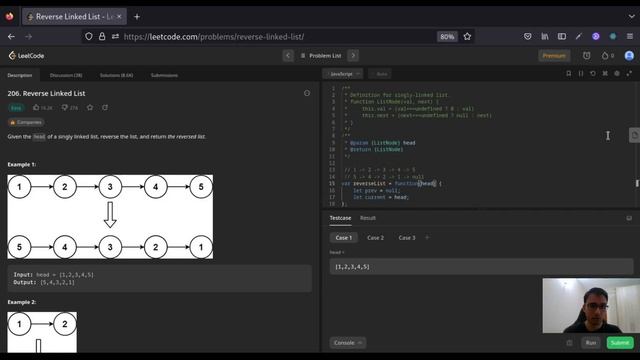640x360 pixels.
Task: Select Case 1
Action: (344, 238)
